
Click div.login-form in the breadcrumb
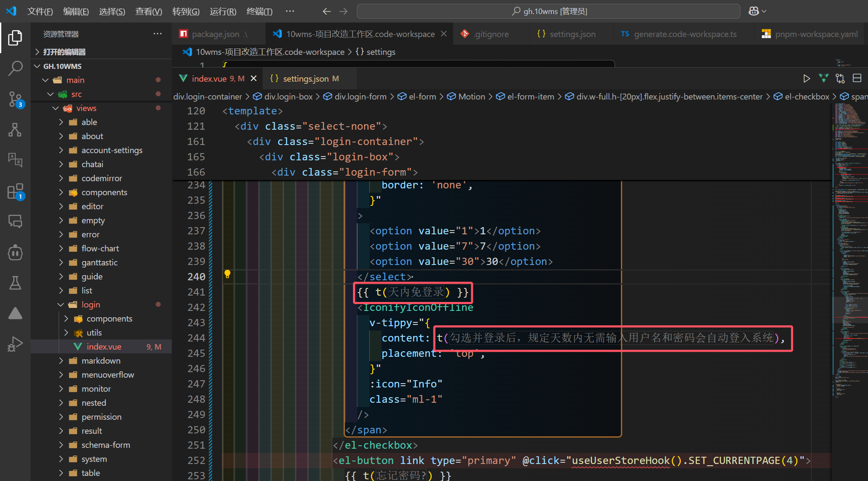point(355,97)
